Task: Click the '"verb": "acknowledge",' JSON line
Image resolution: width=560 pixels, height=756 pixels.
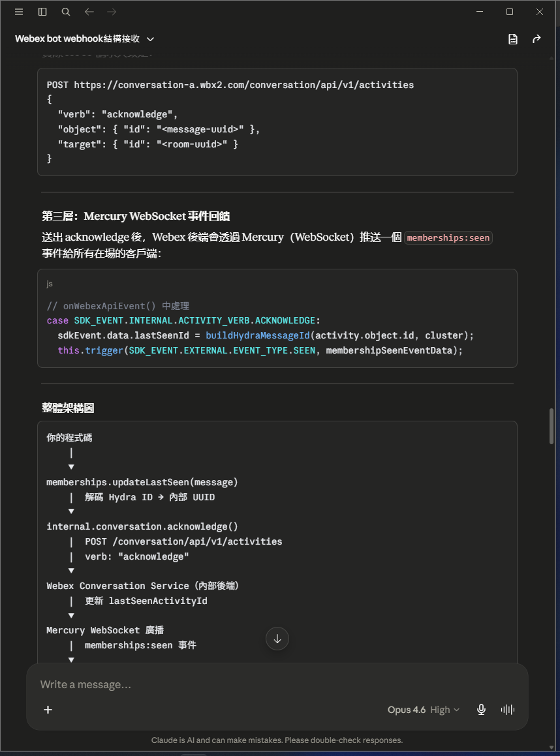Action: coord(117,114)
